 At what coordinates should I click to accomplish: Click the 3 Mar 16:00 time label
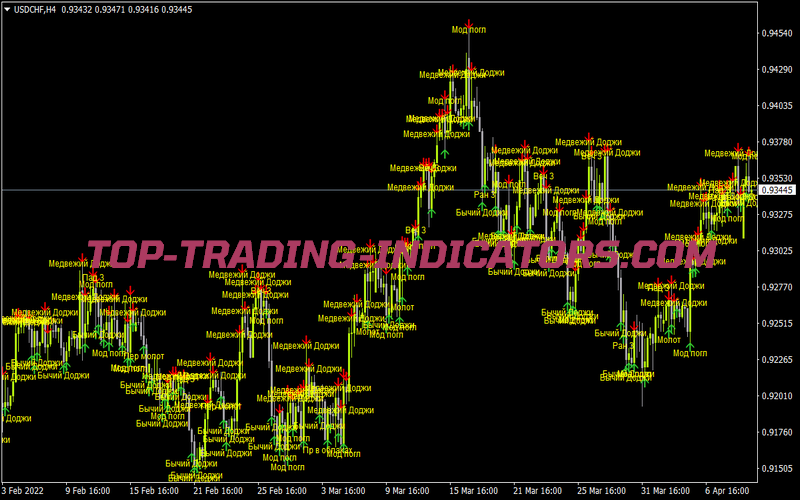pyautogui.click(x=343, y=491)
